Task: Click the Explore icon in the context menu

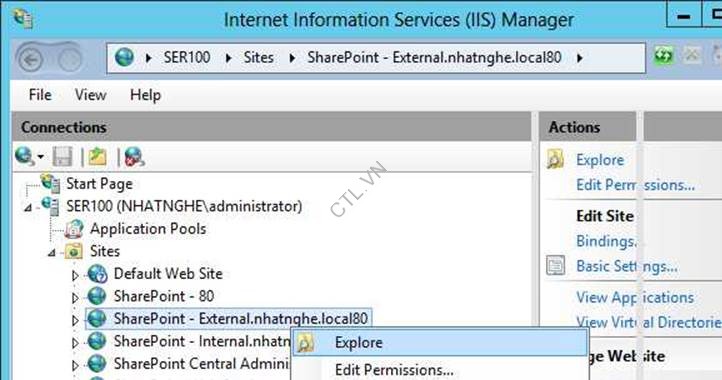Action: pyautogui.click(x=306, y=342)
